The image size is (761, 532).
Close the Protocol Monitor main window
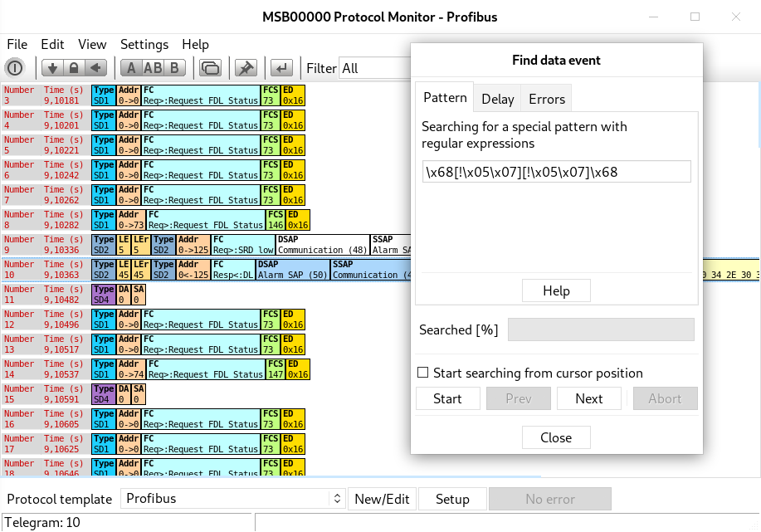pos(736,17)
